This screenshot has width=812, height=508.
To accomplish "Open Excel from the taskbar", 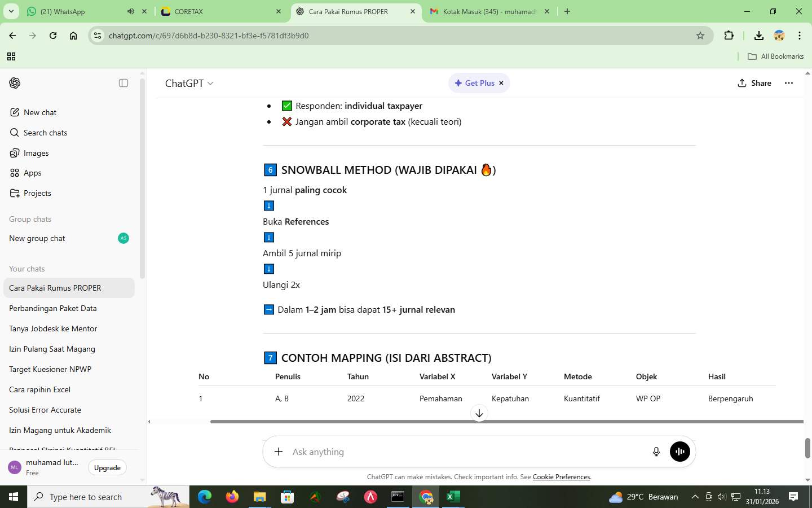I will [452, 498].
